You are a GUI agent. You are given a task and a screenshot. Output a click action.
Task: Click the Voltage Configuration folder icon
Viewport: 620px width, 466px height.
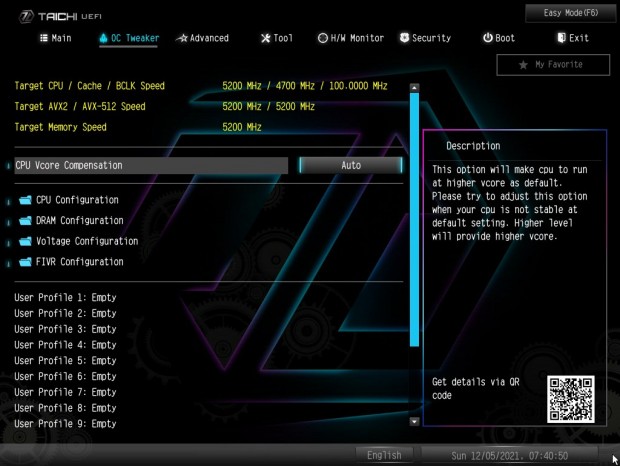[x=25, y=242]
